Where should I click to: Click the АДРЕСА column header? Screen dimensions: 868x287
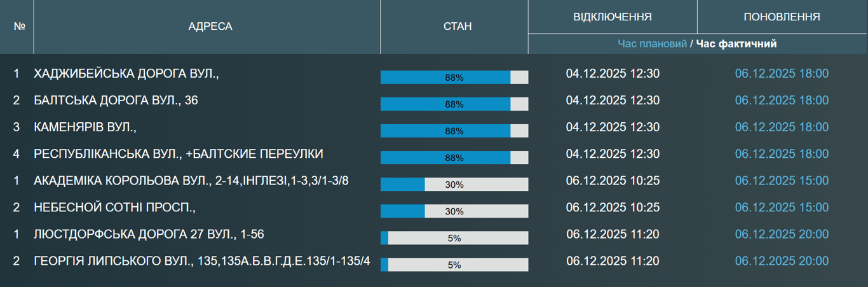click(210, 27)
